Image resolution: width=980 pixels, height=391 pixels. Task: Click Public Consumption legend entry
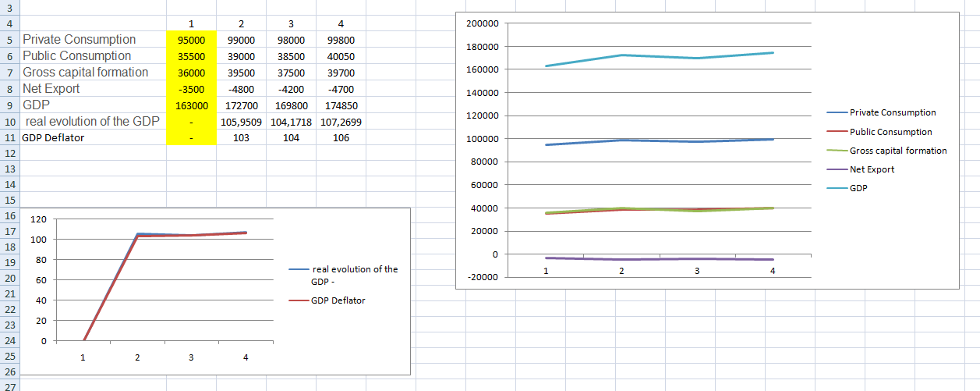tap(890, 132)
